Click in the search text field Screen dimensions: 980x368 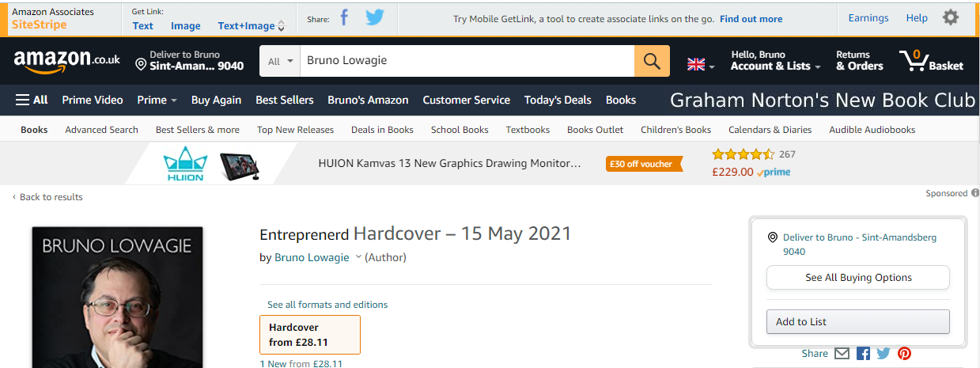click(467, 61)
